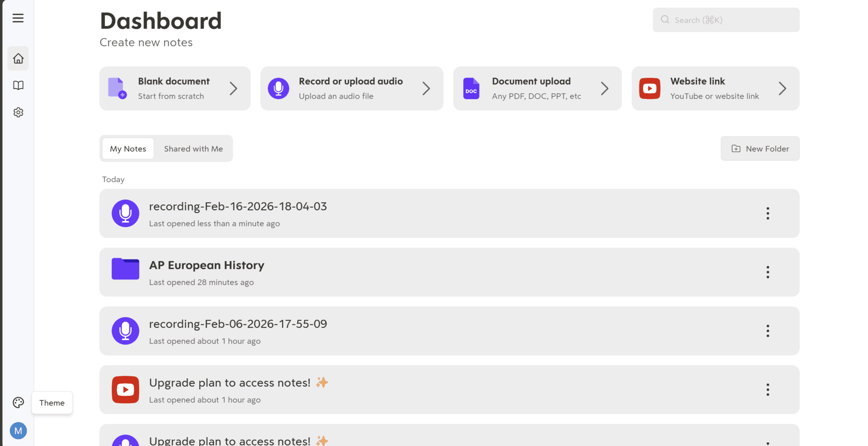Select the YouTube icon on Website link card
This screenshot has height=446, width=868.
click(x=649, y=88)
